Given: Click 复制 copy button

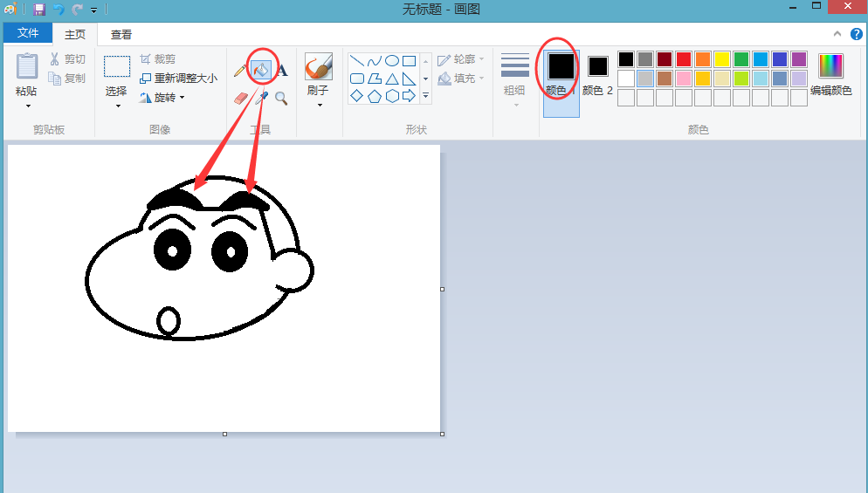Looking at the screenshot, I should pos(67,78).
